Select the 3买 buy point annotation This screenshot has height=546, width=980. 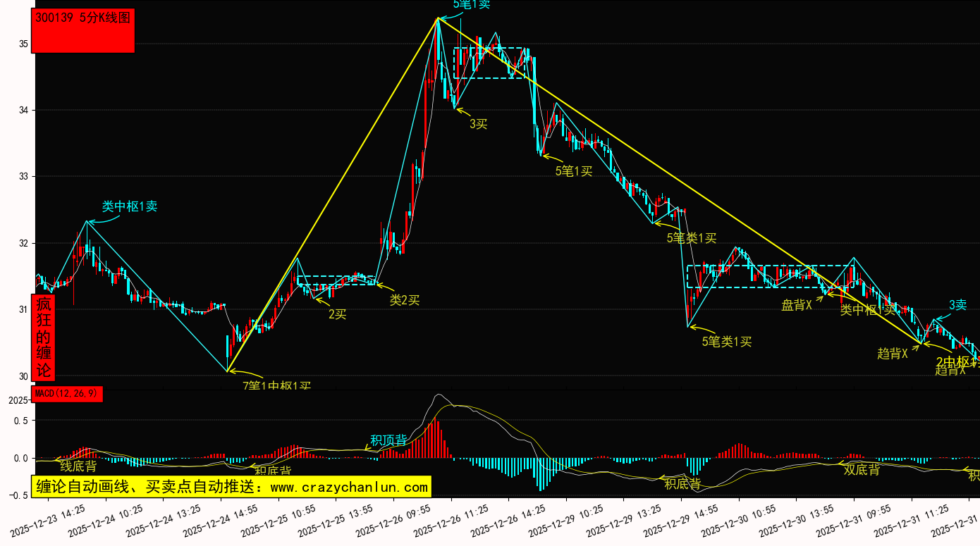[x=479, y=124]
